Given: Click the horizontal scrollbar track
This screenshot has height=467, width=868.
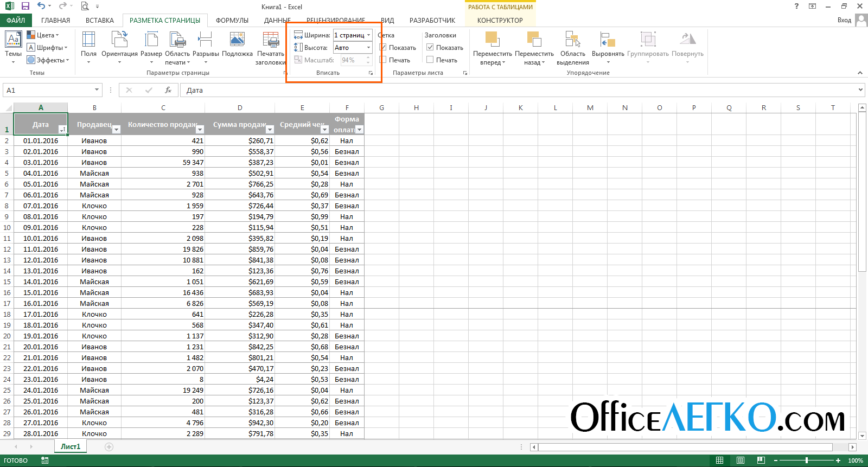Looking at the screenshot, I should click(x=685, y=447).
